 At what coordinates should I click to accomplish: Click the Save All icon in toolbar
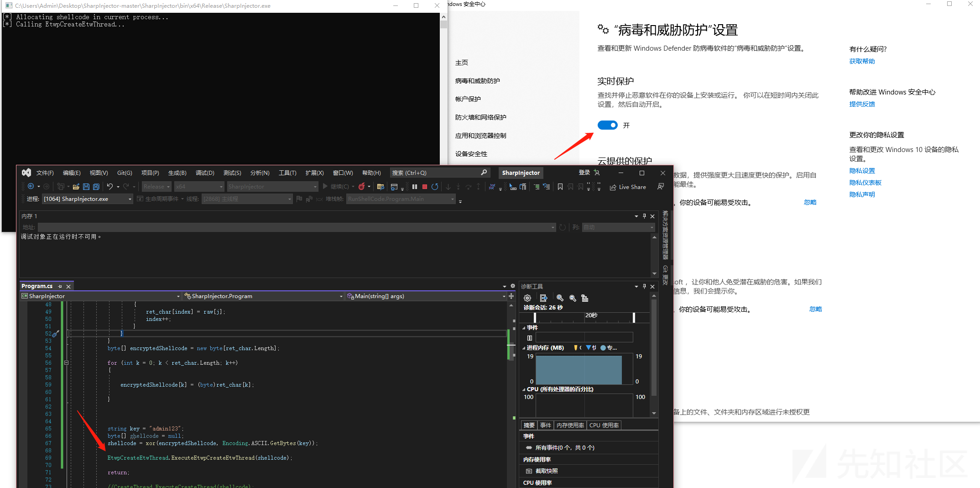point(96,187)
